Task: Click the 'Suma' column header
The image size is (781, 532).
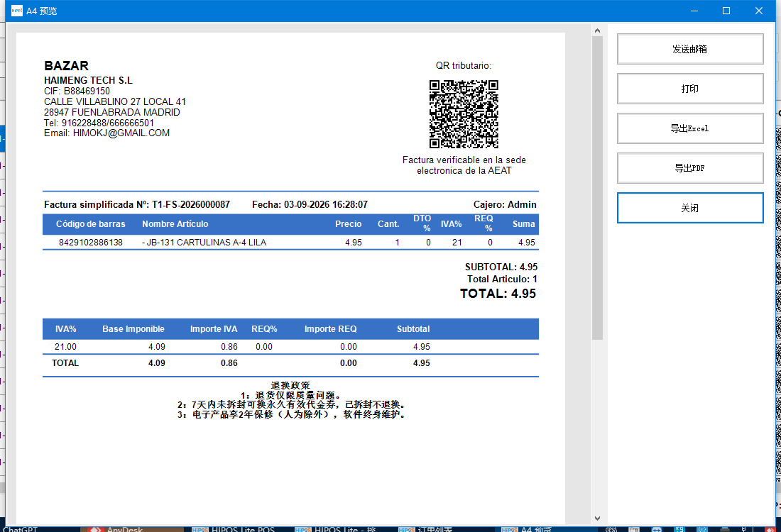Action: tap(523, 224)
